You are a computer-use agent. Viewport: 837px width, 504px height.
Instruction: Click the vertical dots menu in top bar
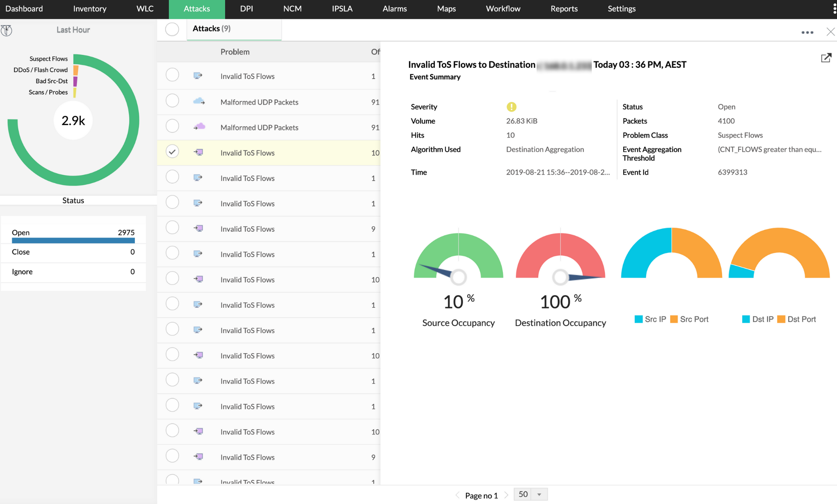click(834, 9)
